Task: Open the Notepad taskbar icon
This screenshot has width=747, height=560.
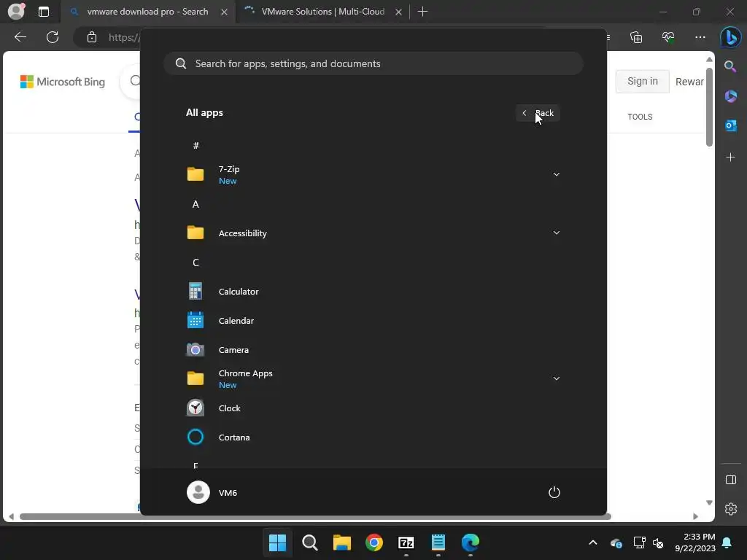Action: (438, 542)
